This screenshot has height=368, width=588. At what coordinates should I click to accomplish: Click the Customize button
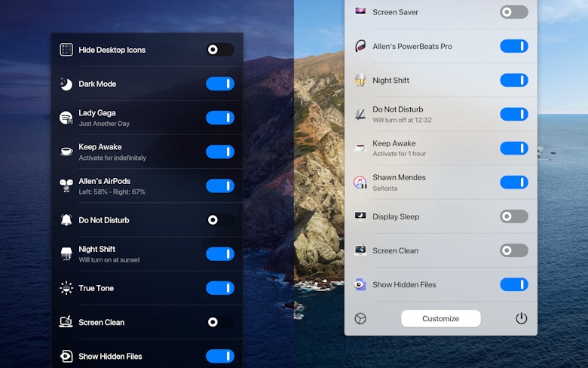tap(441, 318)
